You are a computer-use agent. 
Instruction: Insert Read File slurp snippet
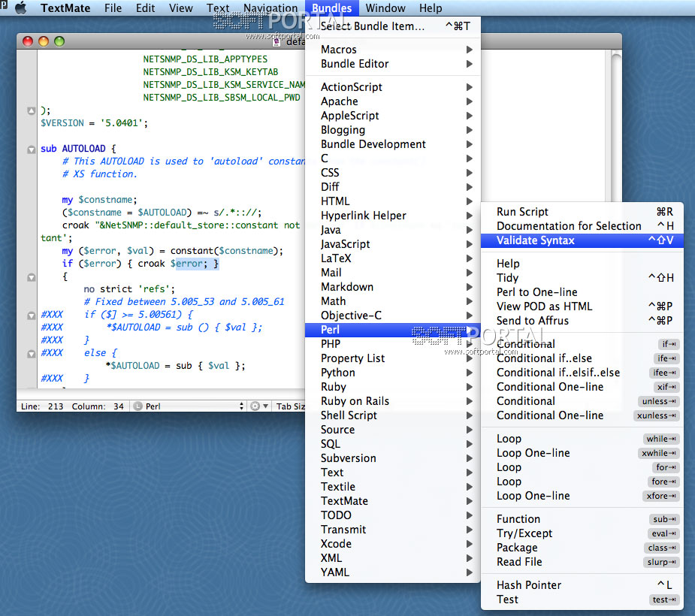click(582, 561)
